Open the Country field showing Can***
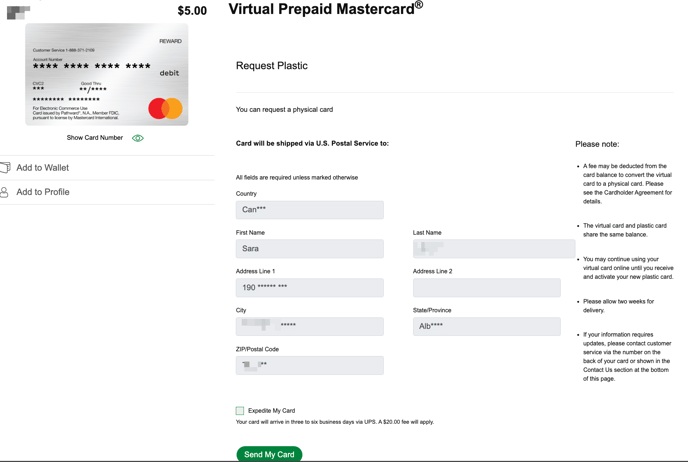 310,210
